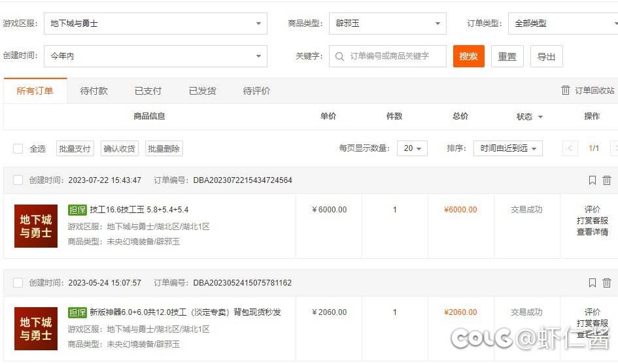Viewport: 618px width, 364px height.
Task: Click the 单价 column header
Action: (328, 116)
